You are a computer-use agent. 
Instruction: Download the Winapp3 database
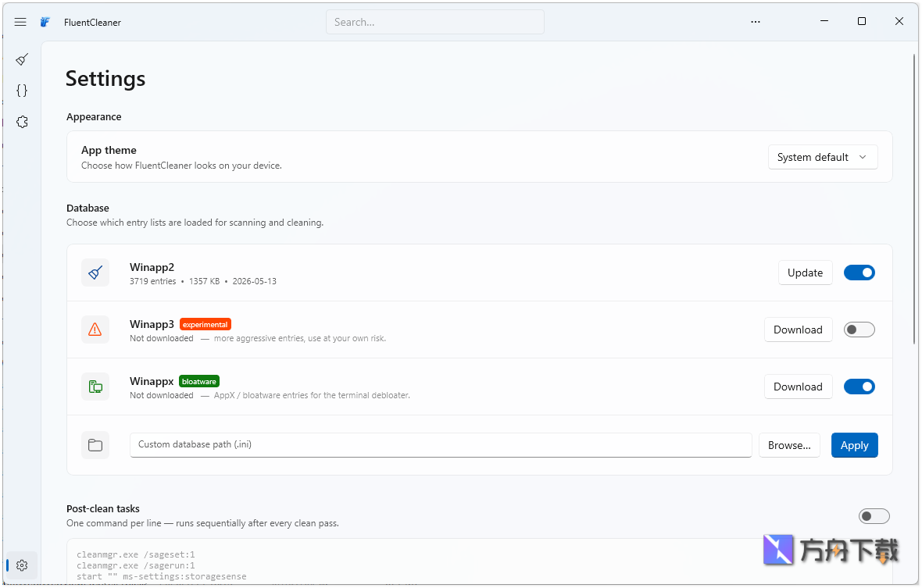[x=798, y=330]
